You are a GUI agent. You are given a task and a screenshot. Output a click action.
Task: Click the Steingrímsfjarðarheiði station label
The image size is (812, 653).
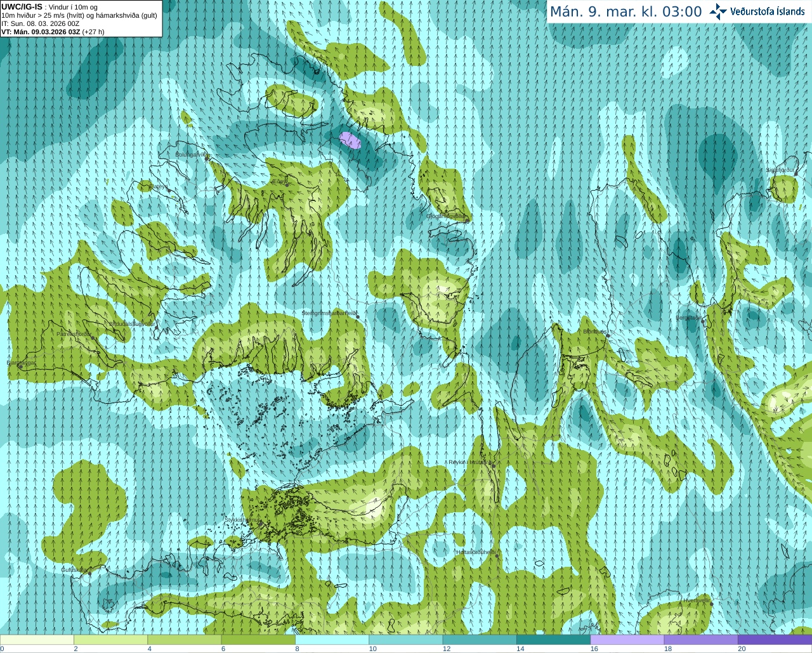pyautogui.click(x=329, y=313)
